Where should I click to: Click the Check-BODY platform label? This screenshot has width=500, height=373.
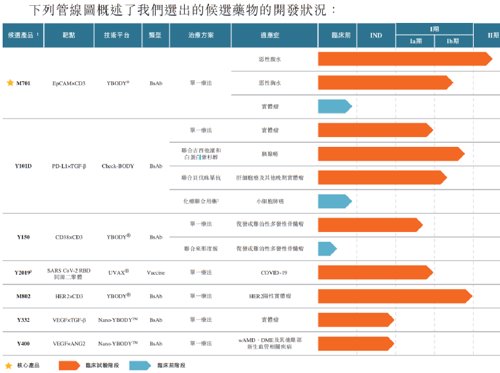click(118, 166)
